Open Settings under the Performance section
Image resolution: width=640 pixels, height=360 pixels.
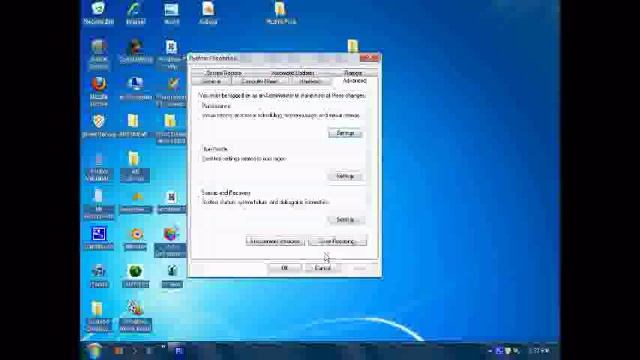click(345, 133)
